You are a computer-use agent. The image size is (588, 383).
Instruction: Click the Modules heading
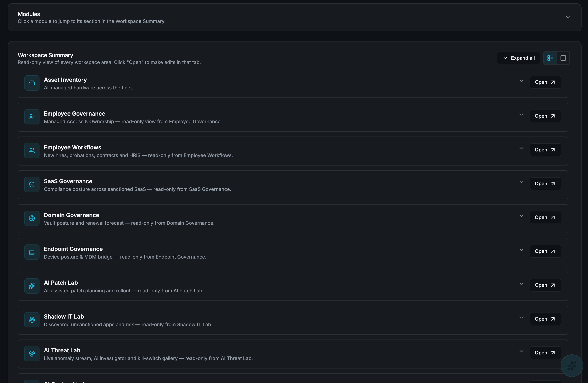[x=29, y=14]
